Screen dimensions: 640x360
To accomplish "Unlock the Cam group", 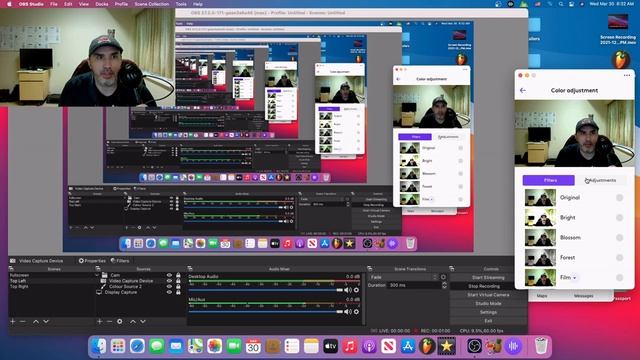I will click(178, 275).
